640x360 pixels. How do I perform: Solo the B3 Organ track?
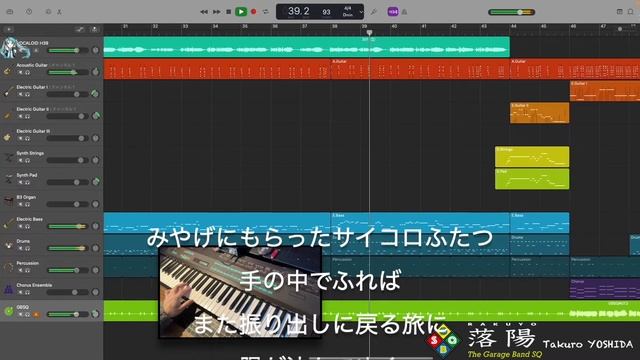pos(27,204)
